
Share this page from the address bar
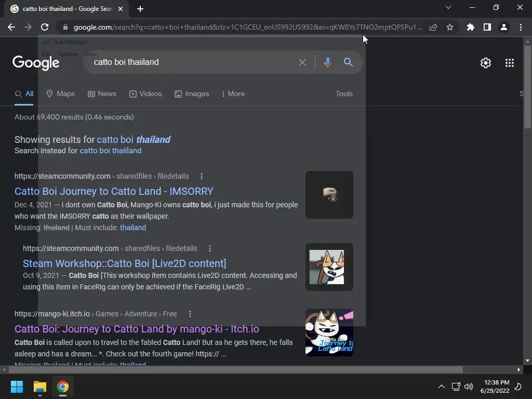433,27
